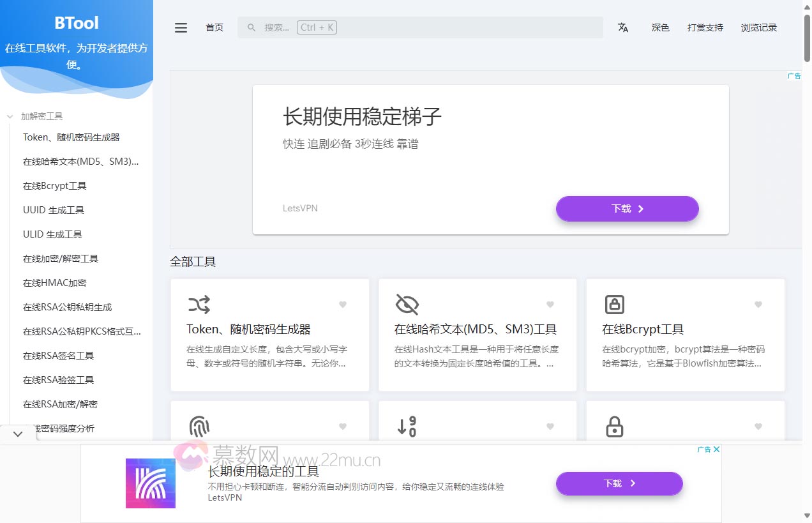
Task: Open 浏览记录 in the top bar
Action: click(759, 27)
